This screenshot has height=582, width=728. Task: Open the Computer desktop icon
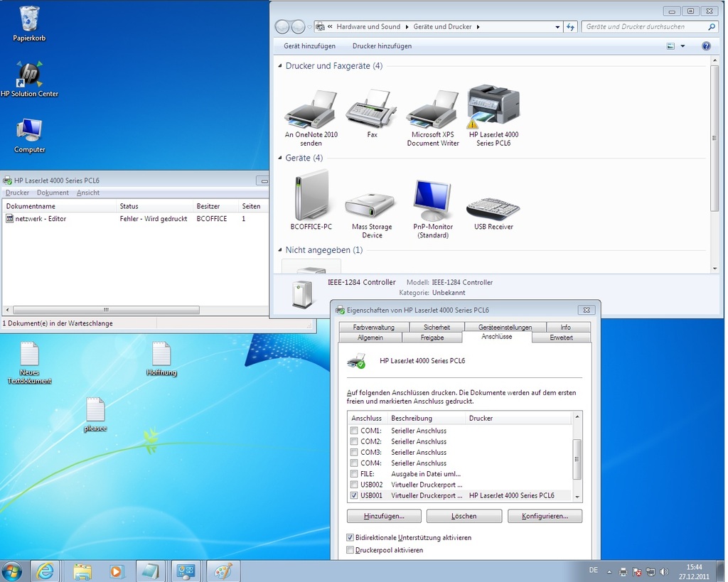29,136
